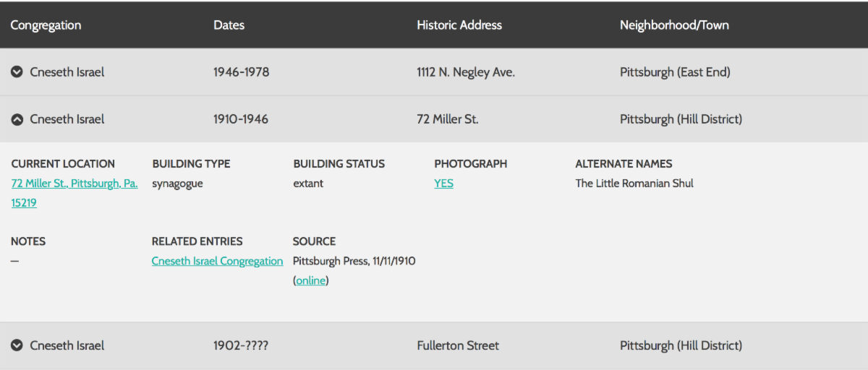
Task: Open the YES photograph link
Action: [443, 184]
